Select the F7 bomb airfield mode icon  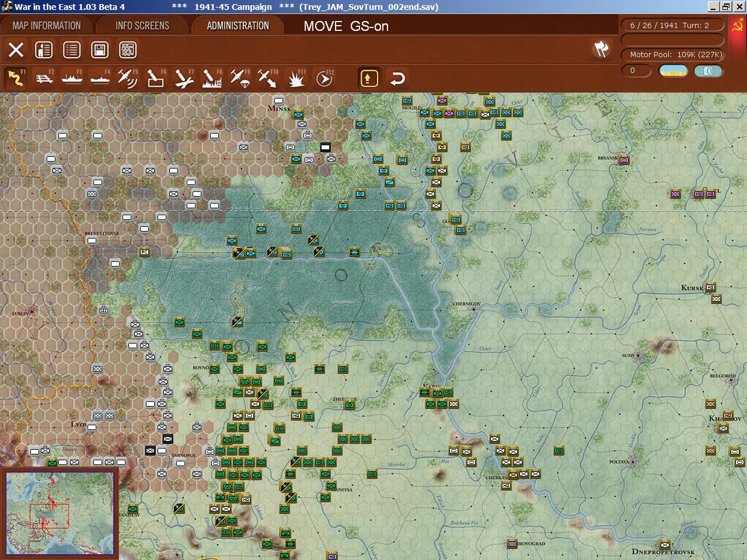click(184, 78)
